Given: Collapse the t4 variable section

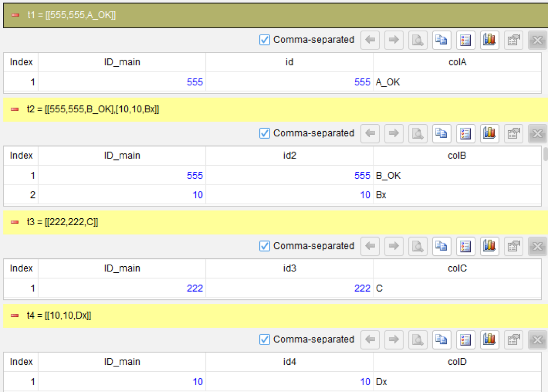Looking at the screenshot, I should [x=15, y=315].
